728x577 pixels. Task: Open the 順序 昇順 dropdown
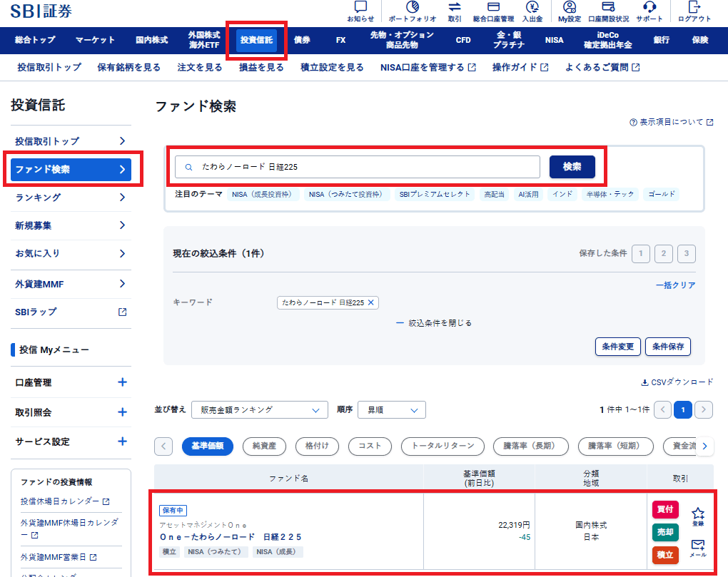(391, 410)
